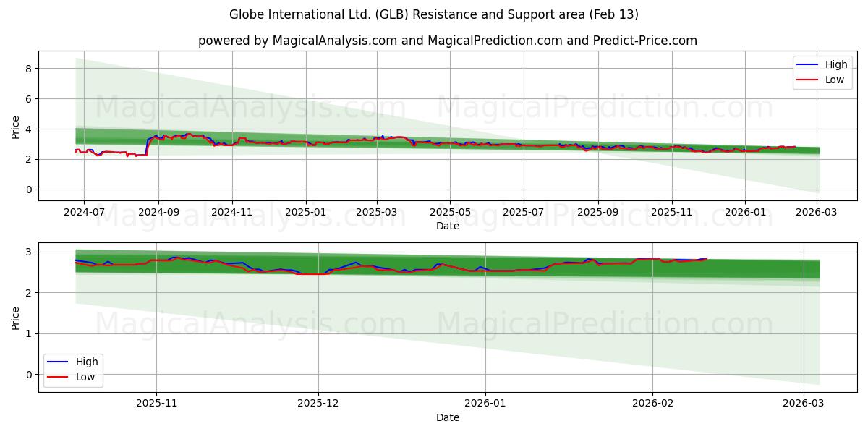The height and width of the screenshot is (434, 868).
Task: Click the top chart 'Price' axis label
Action: (x=16, y=126)
